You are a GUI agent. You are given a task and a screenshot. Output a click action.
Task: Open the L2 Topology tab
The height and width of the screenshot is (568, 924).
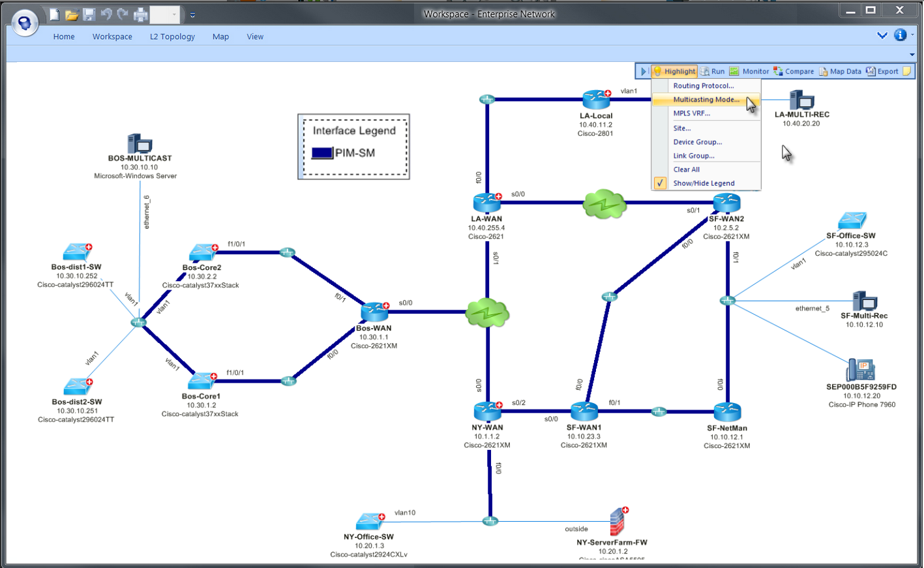[x=172, y=37]
